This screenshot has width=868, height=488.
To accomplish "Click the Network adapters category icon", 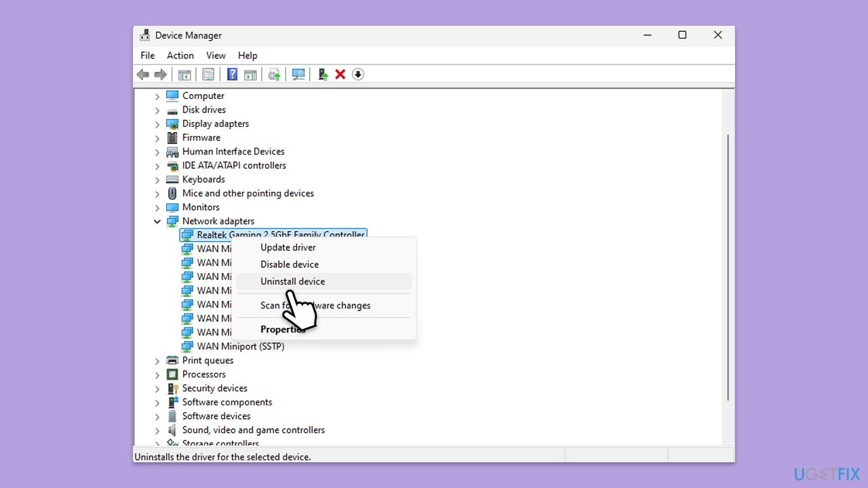I will coord(172,221).
